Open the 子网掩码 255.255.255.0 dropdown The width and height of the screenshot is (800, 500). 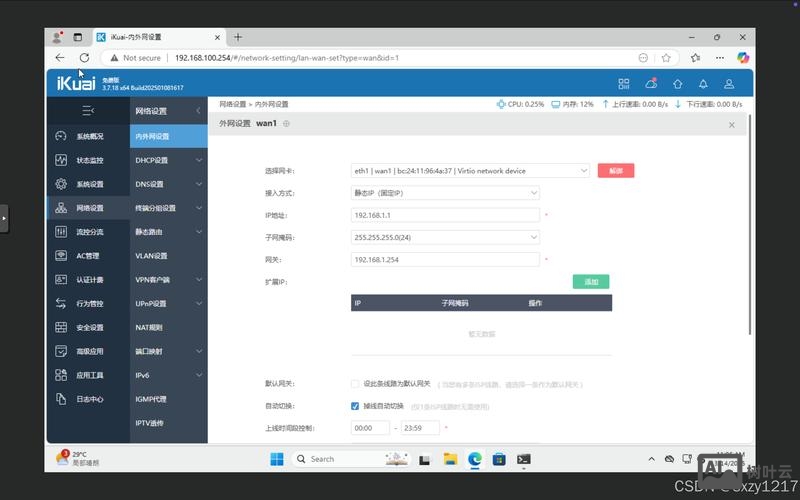[445, 237]
